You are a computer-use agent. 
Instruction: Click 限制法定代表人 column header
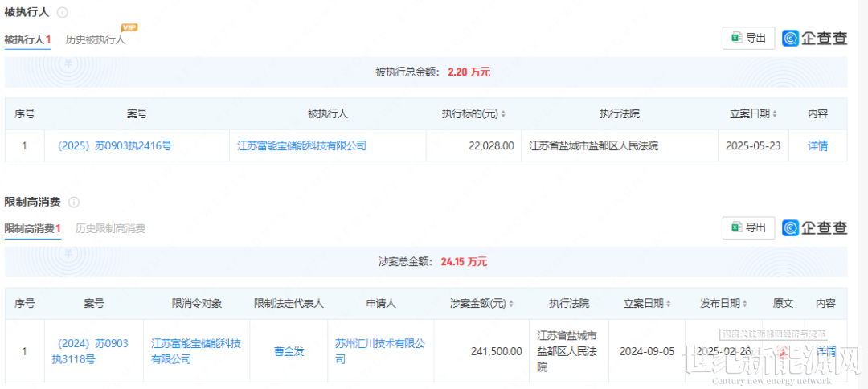coord(289,304)
